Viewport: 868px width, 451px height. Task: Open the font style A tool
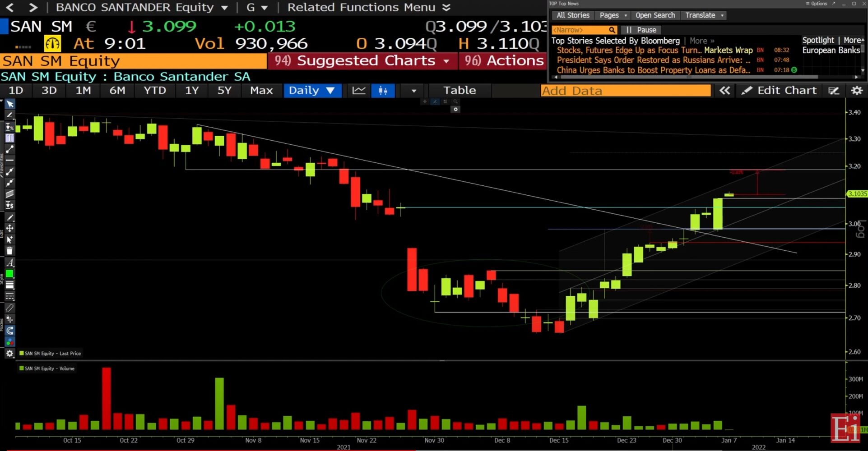click(x=9, y=262)
